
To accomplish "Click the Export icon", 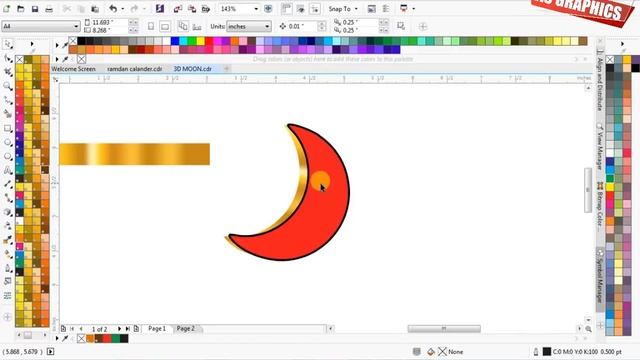I will 191,9.
